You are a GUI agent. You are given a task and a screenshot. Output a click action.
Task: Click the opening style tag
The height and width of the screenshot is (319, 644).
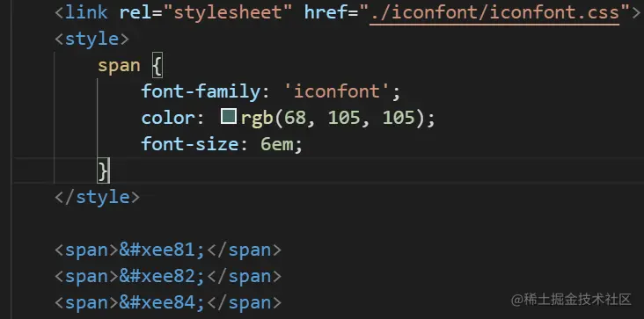(92, 39)
